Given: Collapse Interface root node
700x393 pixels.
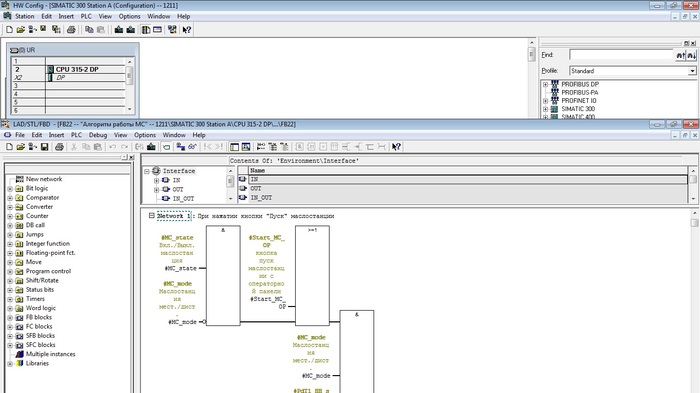Looking at the screenshot, I should point(146,171).
